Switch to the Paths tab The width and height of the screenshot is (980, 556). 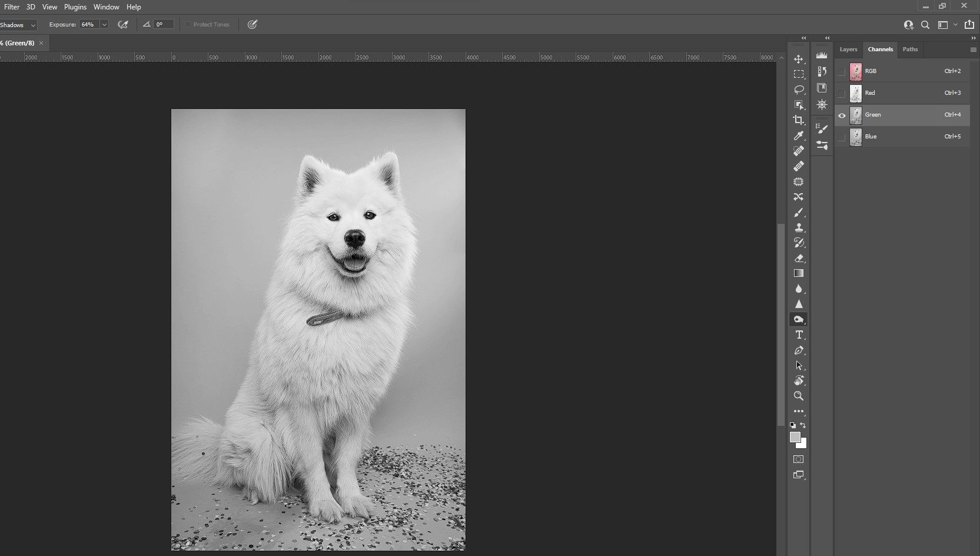[x=910, y=49]
